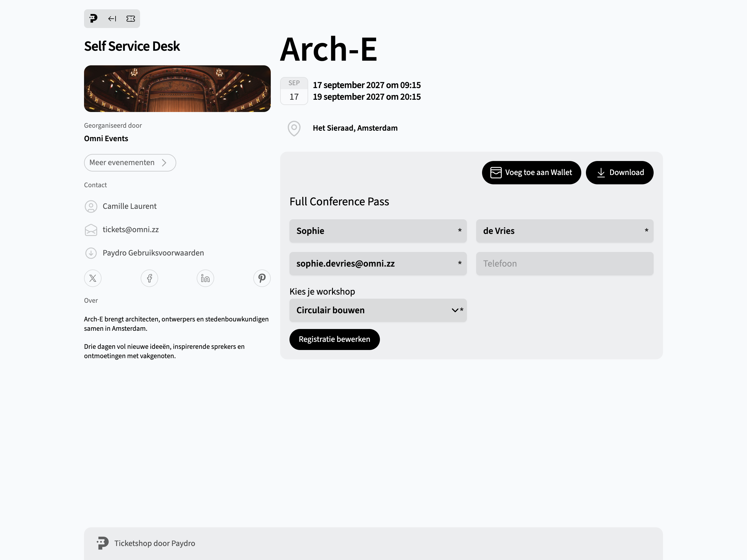Open the LinkedIn social icon

coord(205,278)
